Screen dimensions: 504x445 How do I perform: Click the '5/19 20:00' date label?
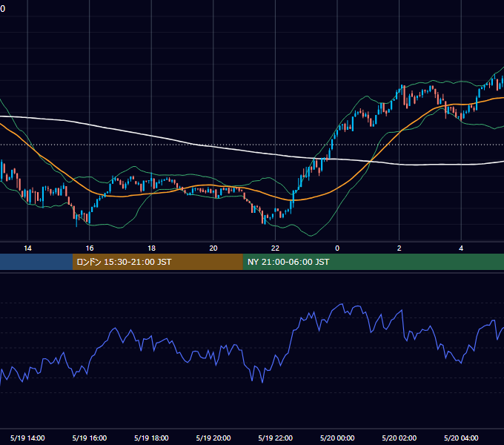(x=213, y=438)
